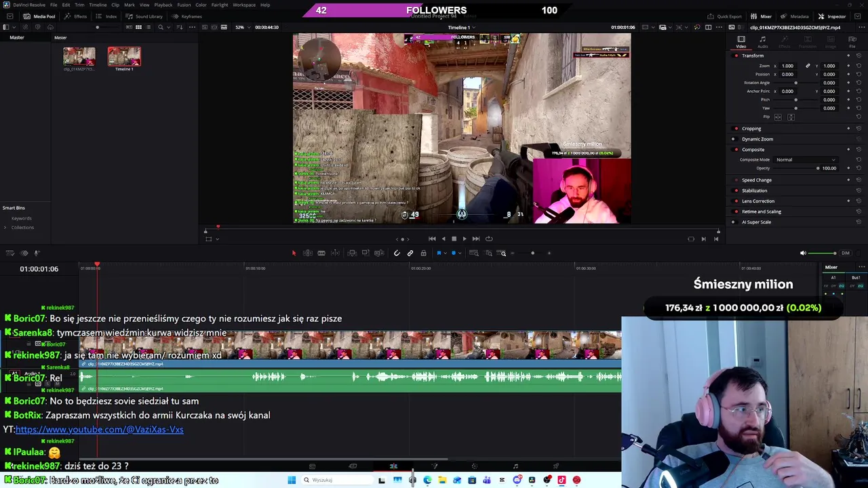Click the flip vertical icon
Image resolution: width=868 pixels, height=488 pixels.
(791, 117)
